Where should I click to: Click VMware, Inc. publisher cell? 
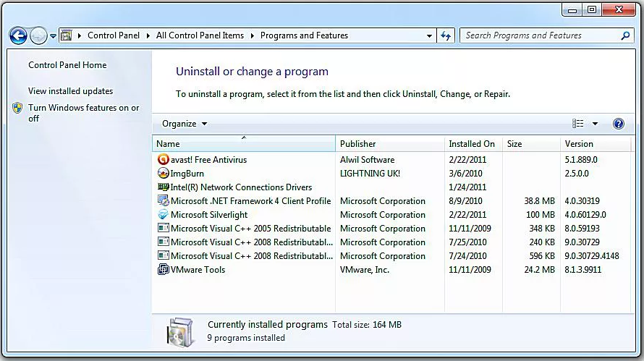364,270
